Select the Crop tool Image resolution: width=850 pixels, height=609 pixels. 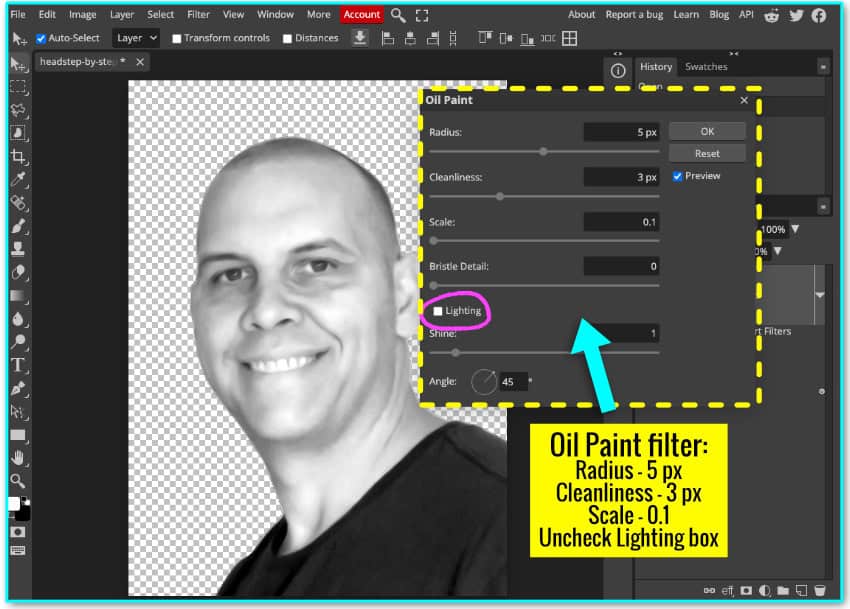click(x=18, y=156)
